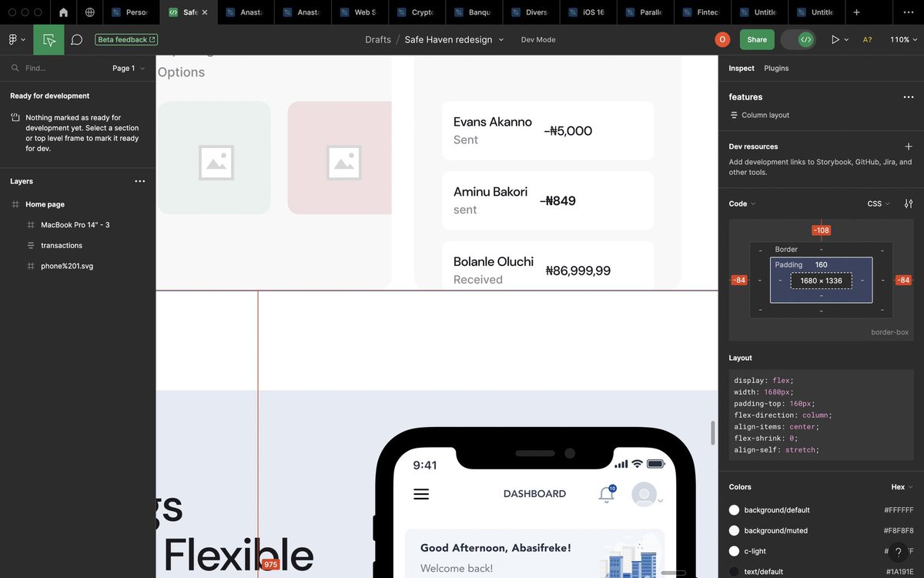Open the Layers panel options ellipsis
This screenshot has width=924, height=578.
pyautogui.click(x=139, y=181)
